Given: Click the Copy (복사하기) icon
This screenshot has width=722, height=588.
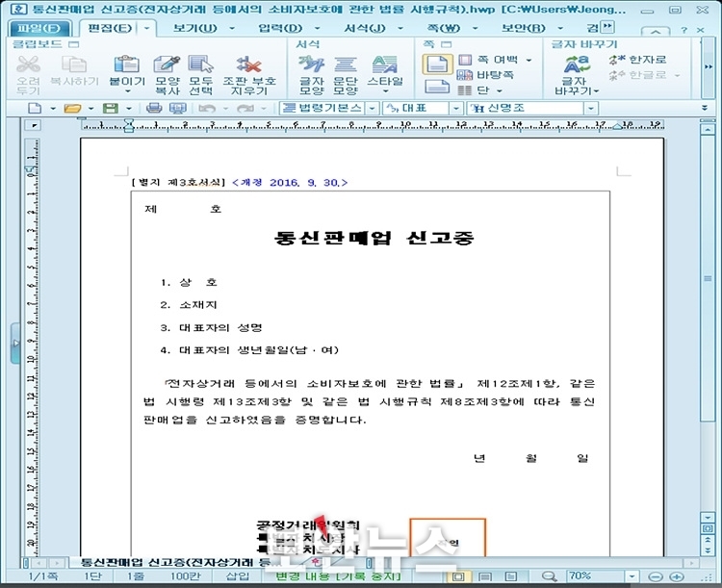Looking at the screenshot, I should pyautogui.click(x=74, y=64).
